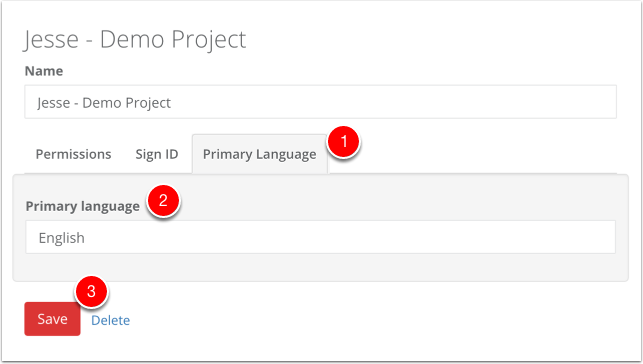Image resolution: width=643 pixels, height=364 pixels.
Task: Click the red annotation badge numbered 3
Action: pos(91,291)
